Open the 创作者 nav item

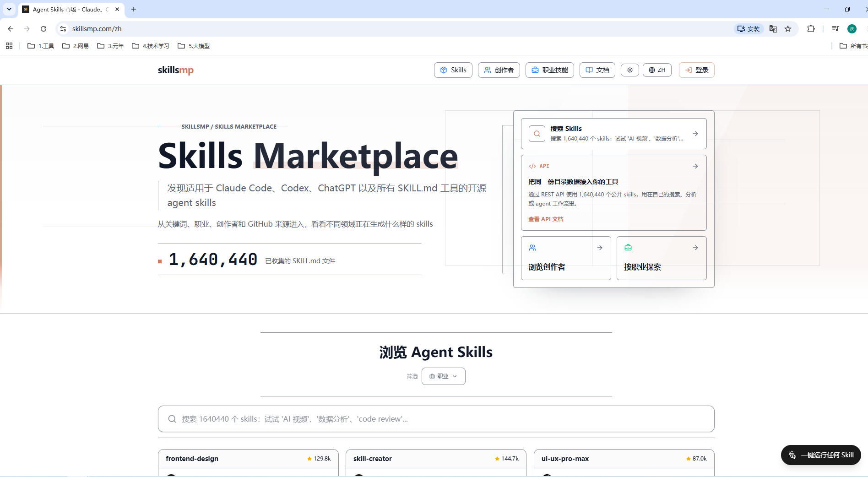499,70
